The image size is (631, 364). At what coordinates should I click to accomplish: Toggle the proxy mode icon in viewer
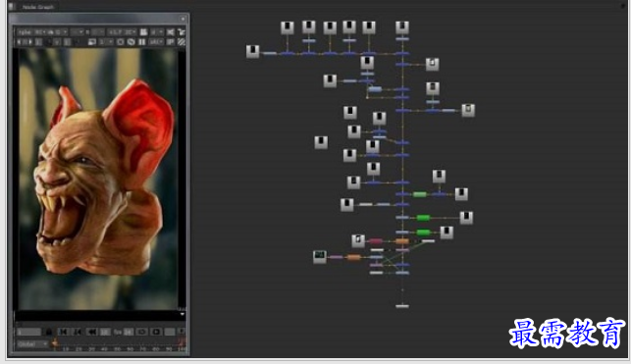pyautogui.click(x=92, y=42)
